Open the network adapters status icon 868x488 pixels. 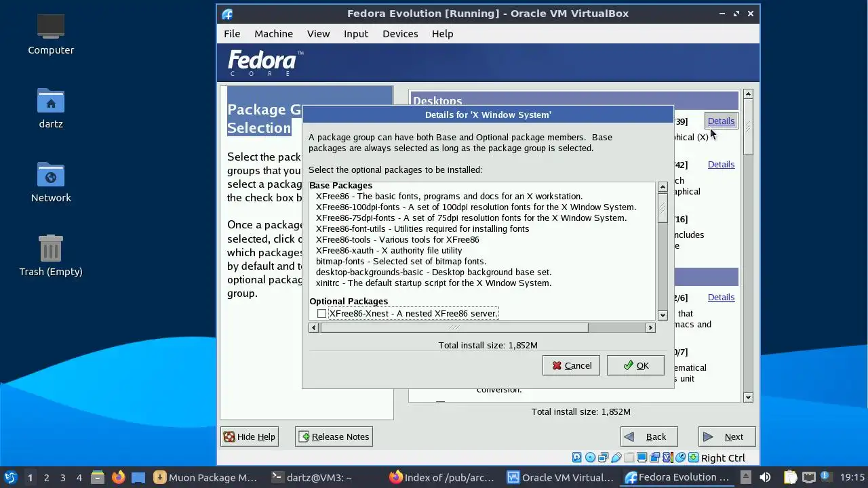click(603, 457)
